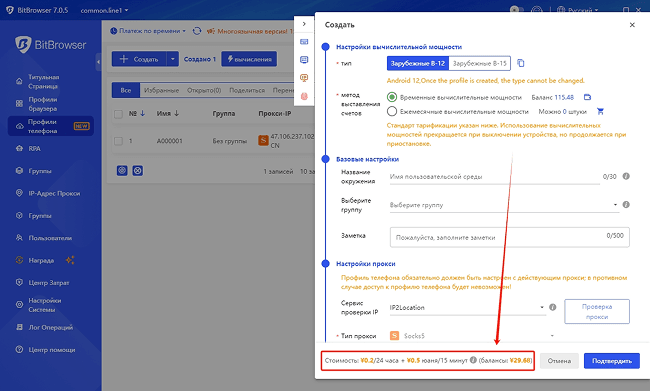Select the Открыто(0) tab
The image size is (650, 391).
[x=204, y=90]
